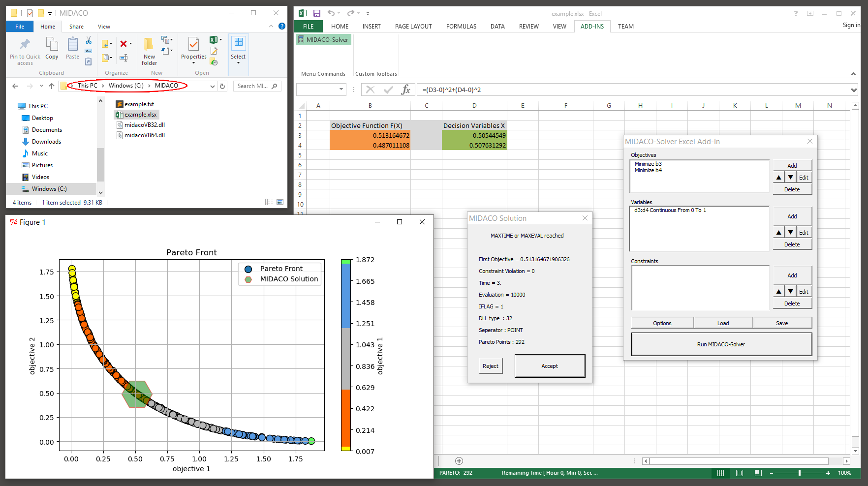This screenshot has width=868, height=486.
Task: Click the Explorer search box
Action: tap(257, 86)
